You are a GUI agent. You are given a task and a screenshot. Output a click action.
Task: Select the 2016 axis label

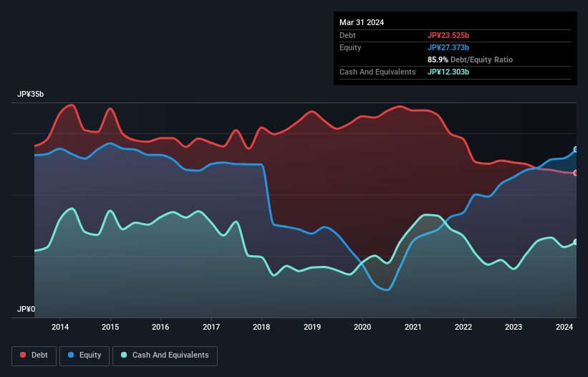pos(160,327)
